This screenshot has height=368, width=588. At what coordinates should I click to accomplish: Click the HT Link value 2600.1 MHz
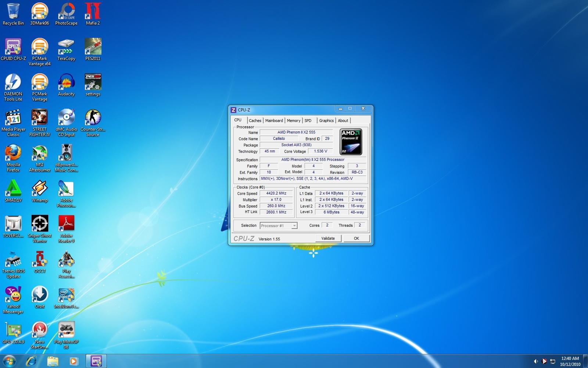(x=276, y=212)
